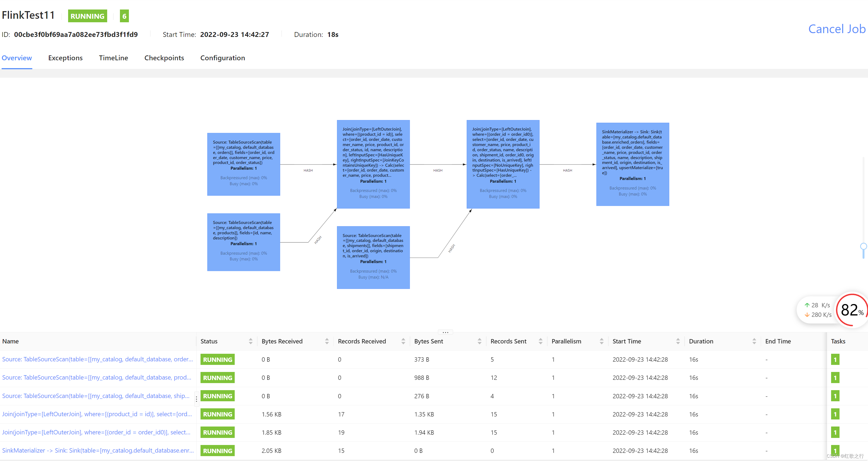Sort by Bytes Sent column
This screenshot has height=461, width=868.
(x=479, y=341)
